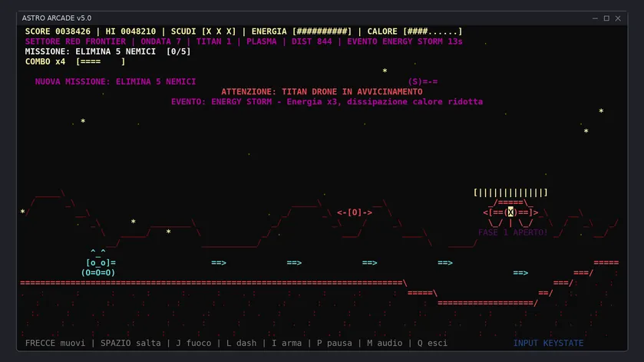
Task: Click the FRECCE muovi control hint
Action: pyautogui.click(x=55, y=343)
